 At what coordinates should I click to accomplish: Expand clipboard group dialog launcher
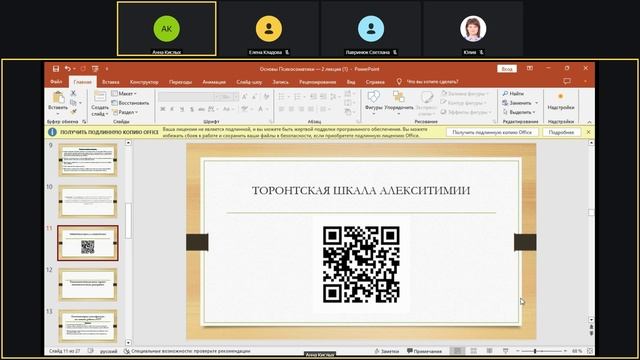84,122
